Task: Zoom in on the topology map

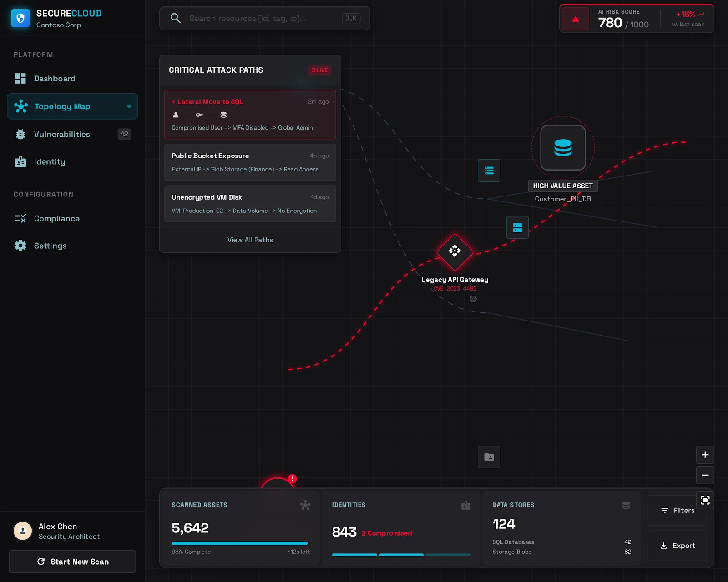Action: pos(705,455)
